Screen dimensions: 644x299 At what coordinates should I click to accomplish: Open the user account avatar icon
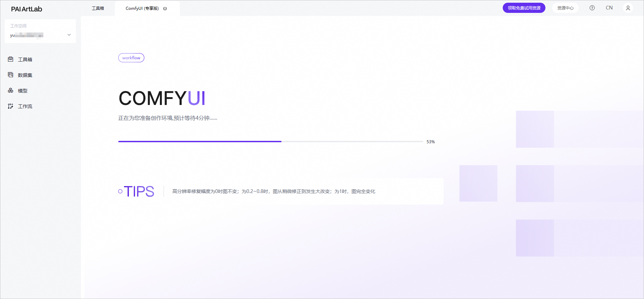point(628,8)
